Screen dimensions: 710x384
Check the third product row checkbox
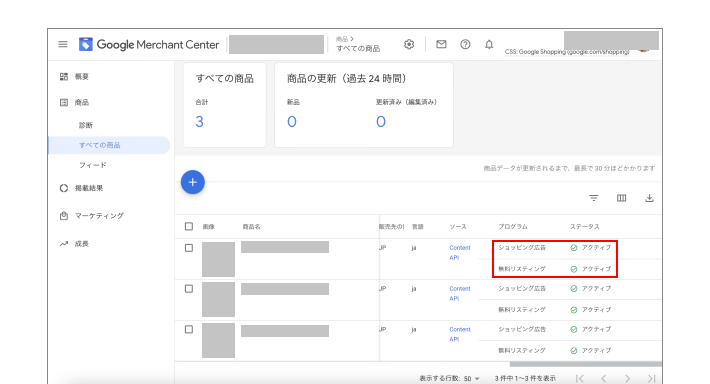click(189, 329)
